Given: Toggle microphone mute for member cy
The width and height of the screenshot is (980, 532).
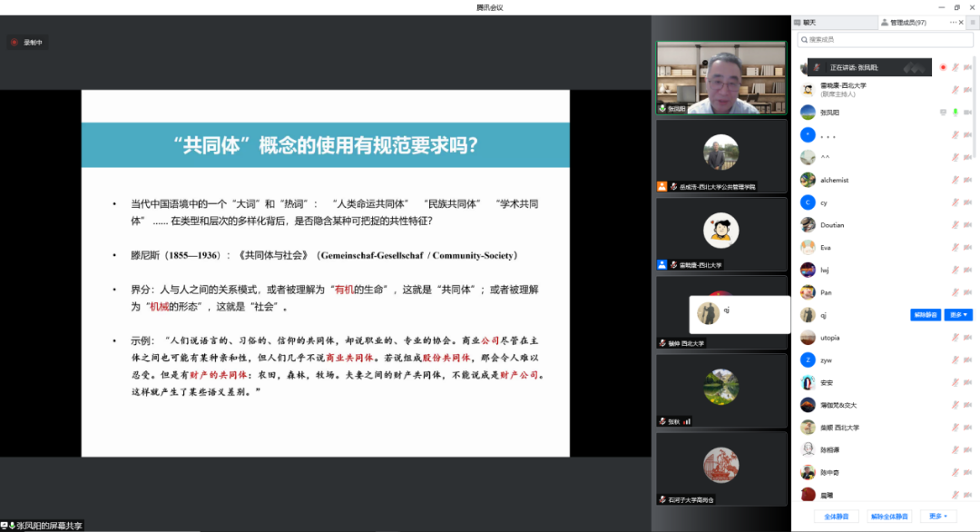Looking at the screenshot, I should click(955, 202).
